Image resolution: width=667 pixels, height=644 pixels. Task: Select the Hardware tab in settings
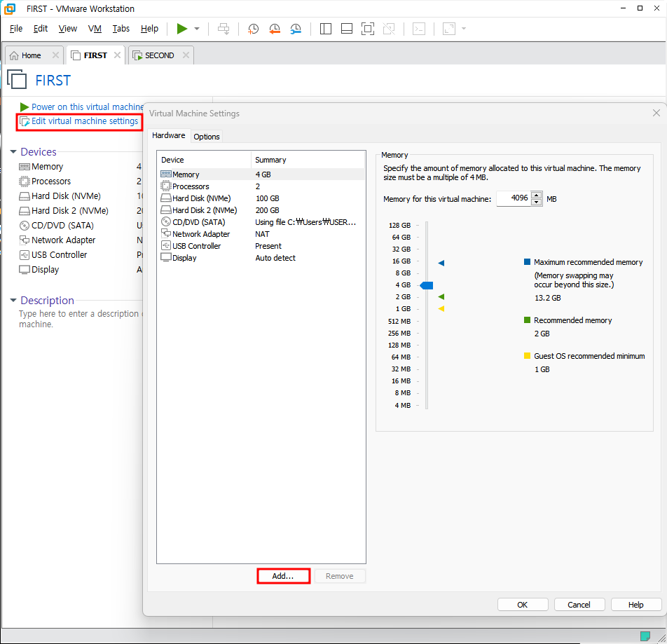pos(168,135)
